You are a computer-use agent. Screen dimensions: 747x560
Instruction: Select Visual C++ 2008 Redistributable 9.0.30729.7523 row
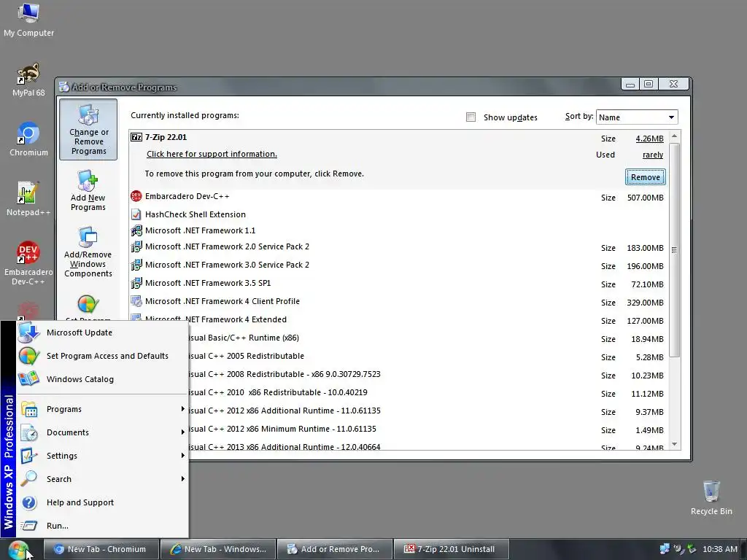pos(399,374)
